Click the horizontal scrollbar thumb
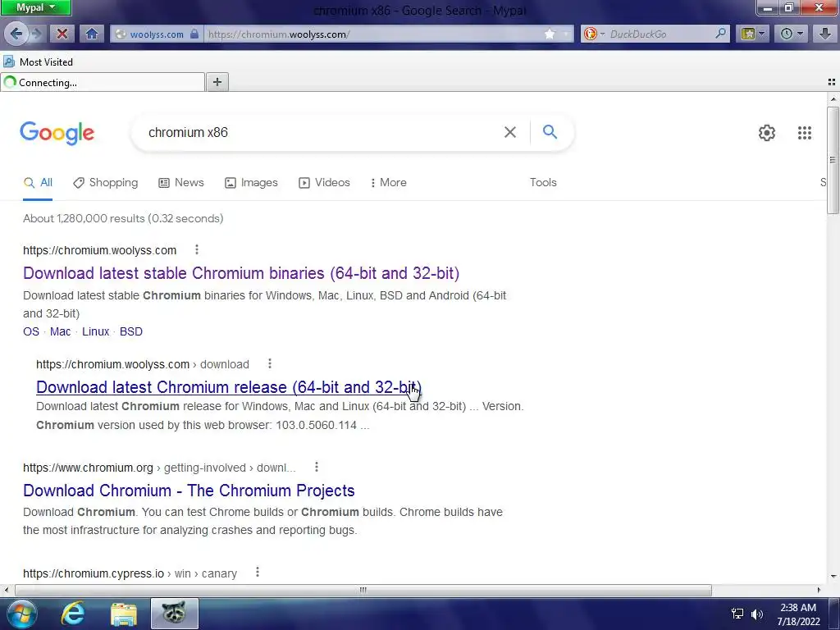840x630 pixels. [363, 590]
